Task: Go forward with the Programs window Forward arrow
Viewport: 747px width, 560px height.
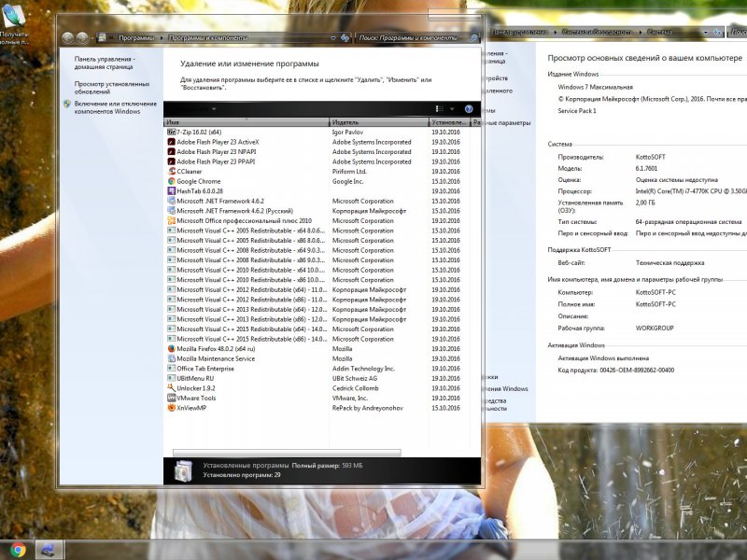Action: point(82,37)
